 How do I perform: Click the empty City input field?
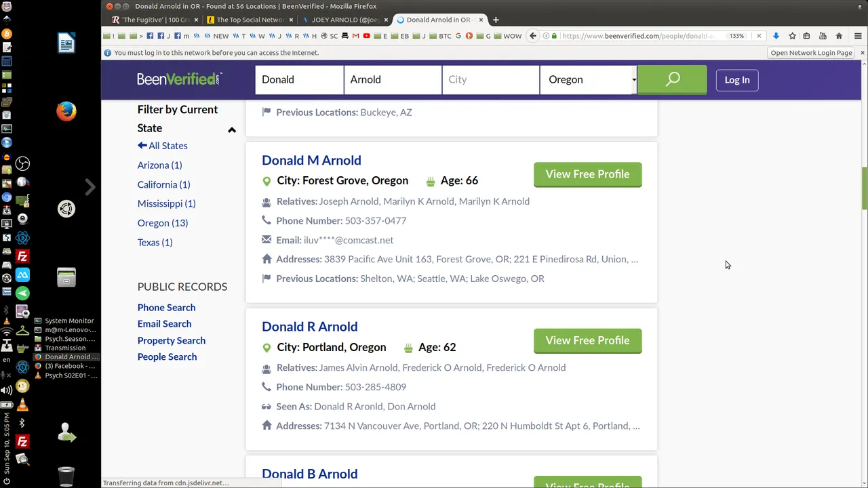pyautogui.click(x=490, y=79)
